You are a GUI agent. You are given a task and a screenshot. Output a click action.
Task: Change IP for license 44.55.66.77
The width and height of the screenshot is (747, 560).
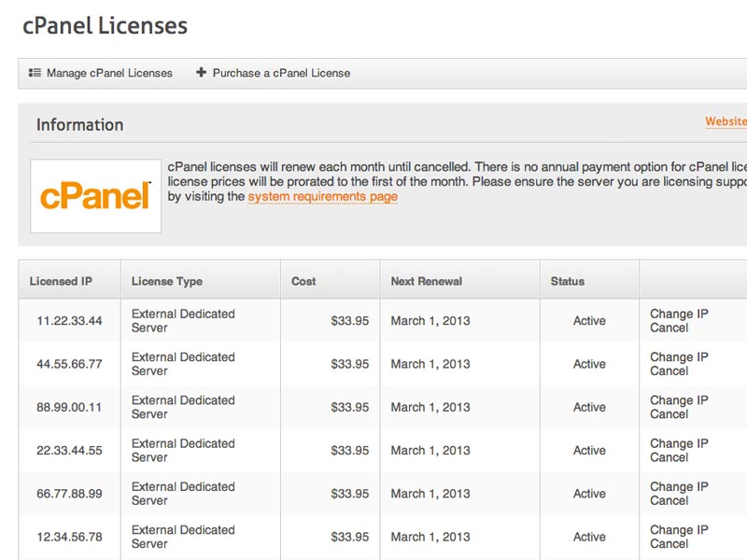679,357
